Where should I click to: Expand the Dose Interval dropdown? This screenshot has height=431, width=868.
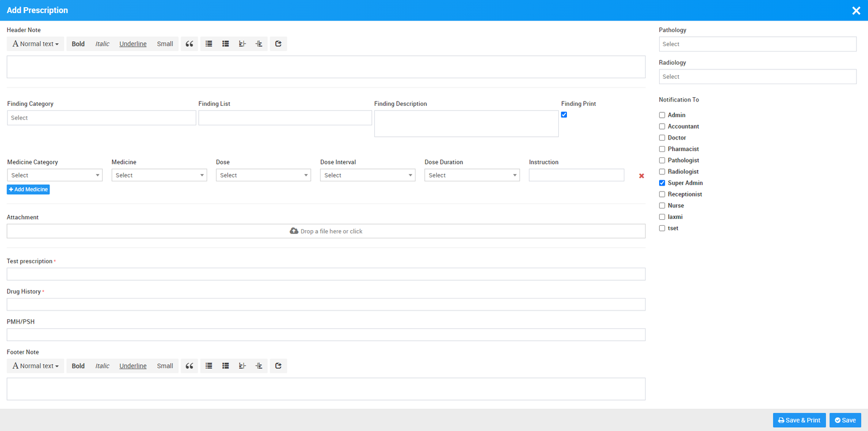pyautogui.click(x=367, y=175)
